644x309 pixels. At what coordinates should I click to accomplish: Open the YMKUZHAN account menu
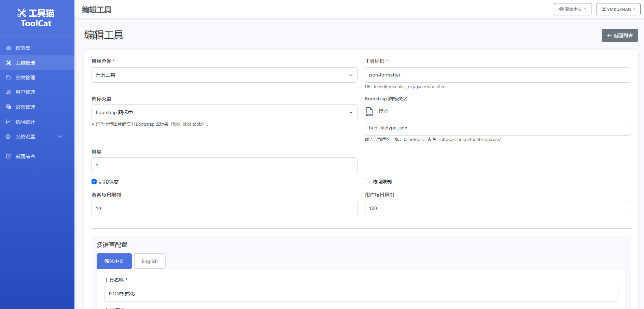pos(618,9)
